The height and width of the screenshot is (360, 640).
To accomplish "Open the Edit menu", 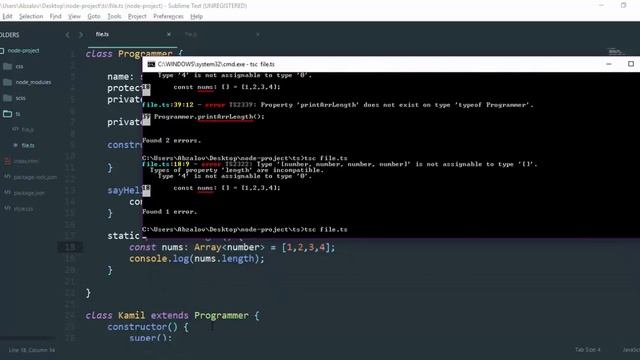I will pos(7,16).
